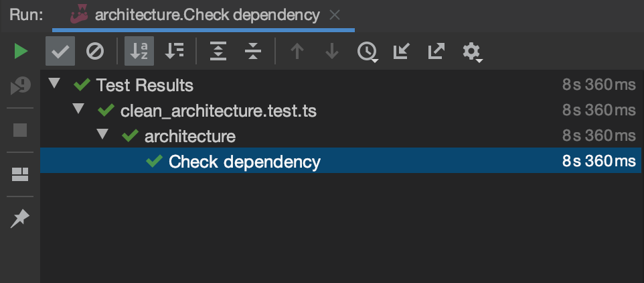Collapse the clean_architecture.test.ts node
This screenshot has height=283, width=644.
pyautogui.click(x=78, y=109)
